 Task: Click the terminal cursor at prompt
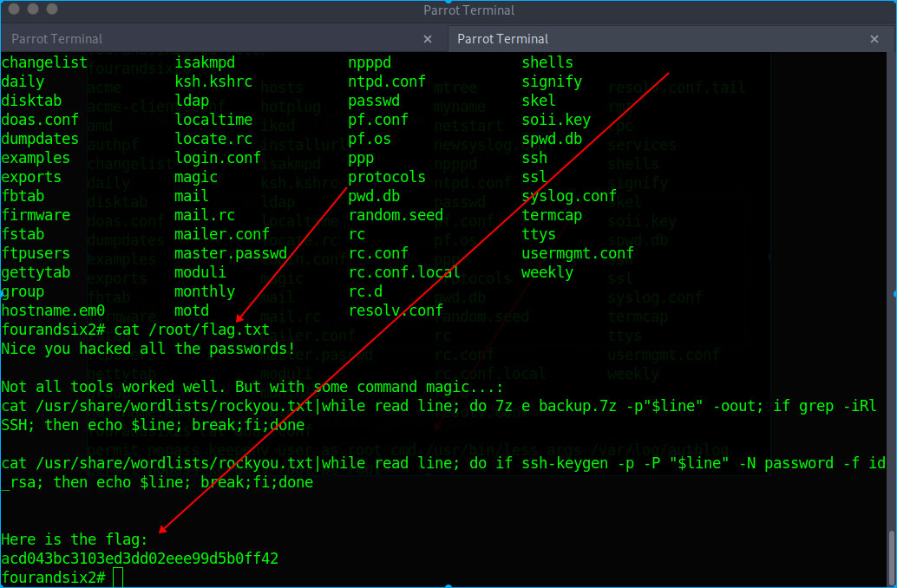click(x=118, y=578)
